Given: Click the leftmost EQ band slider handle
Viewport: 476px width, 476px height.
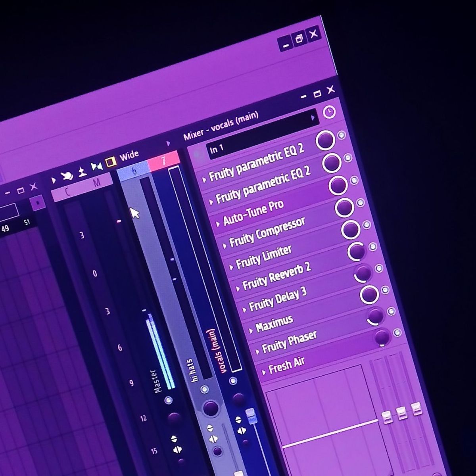Looking at the screenshot, I should pos(387,417).
